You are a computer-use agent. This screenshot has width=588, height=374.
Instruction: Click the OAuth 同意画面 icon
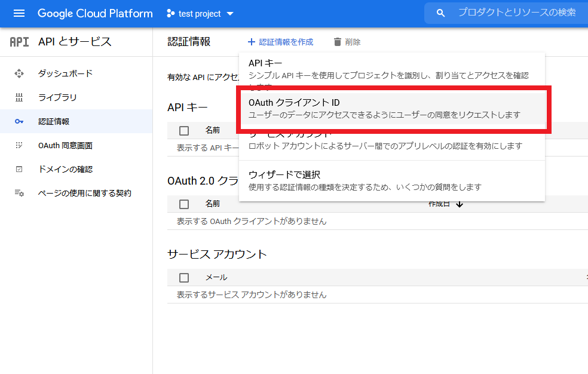pyautogui.click(x=19, y=145)
